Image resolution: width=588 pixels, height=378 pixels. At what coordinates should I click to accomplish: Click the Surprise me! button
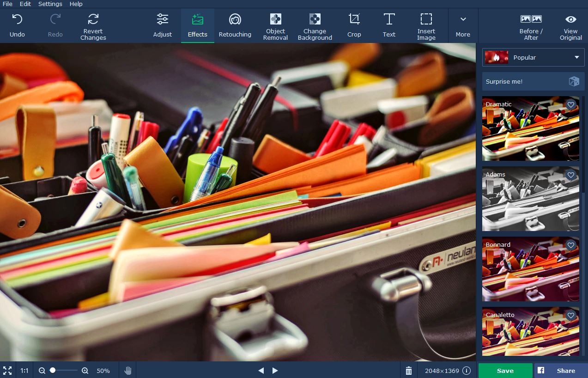click(533, 81)
